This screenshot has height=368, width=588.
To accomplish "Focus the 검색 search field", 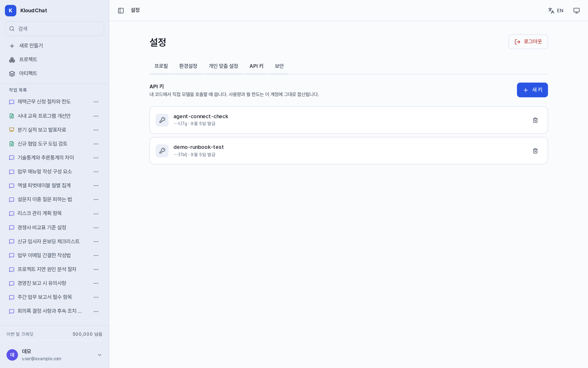I will tap(55, 29).
